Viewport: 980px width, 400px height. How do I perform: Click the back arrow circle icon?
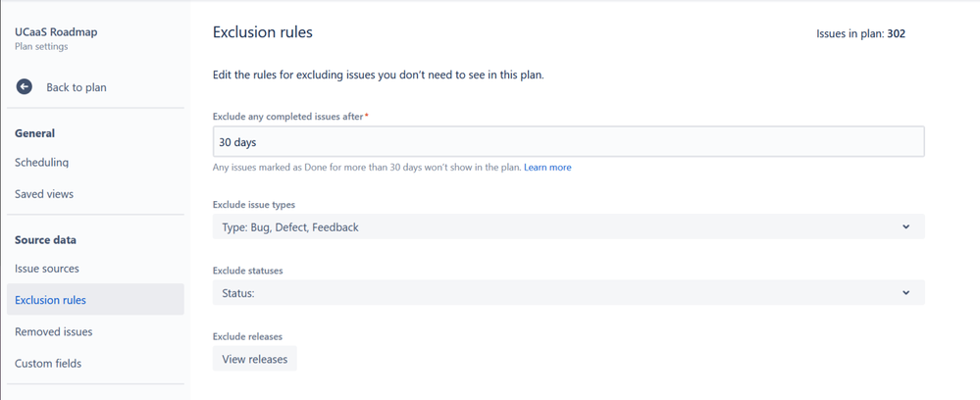(24, 87)
